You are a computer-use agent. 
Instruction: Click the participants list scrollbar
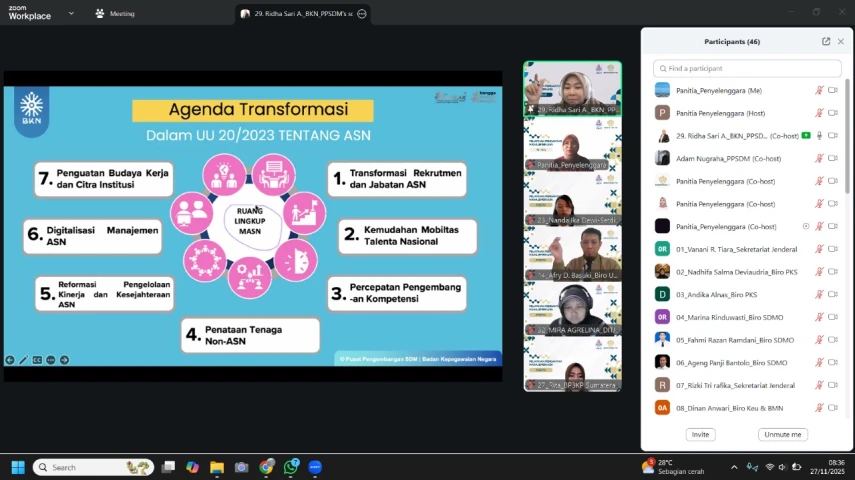[847, 136]
